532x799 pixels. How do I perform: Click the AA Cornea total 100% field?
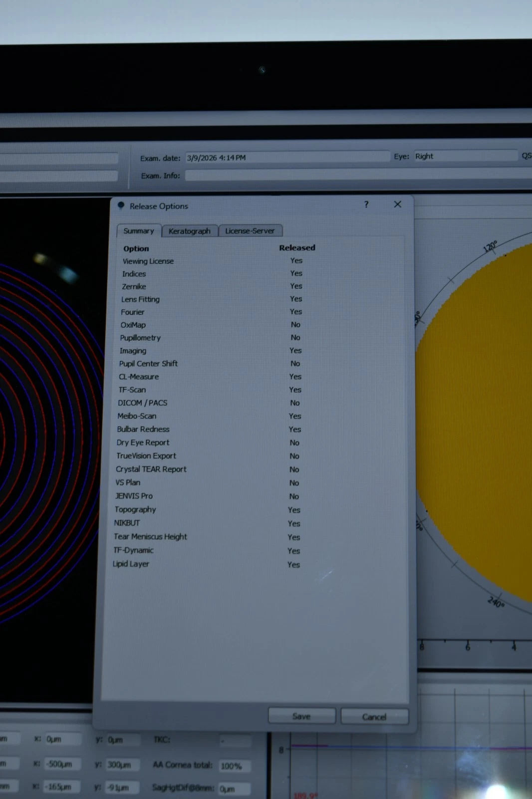[x=235, y=766]
